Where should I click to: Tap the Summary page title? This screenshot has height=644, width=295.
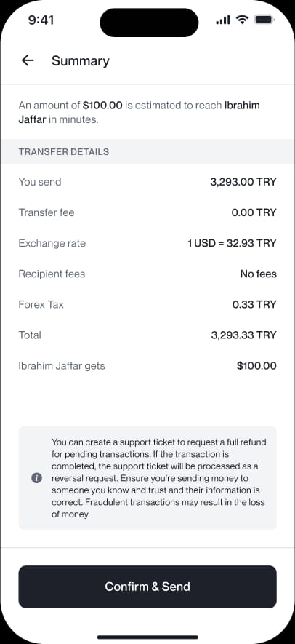coord(81,61)
